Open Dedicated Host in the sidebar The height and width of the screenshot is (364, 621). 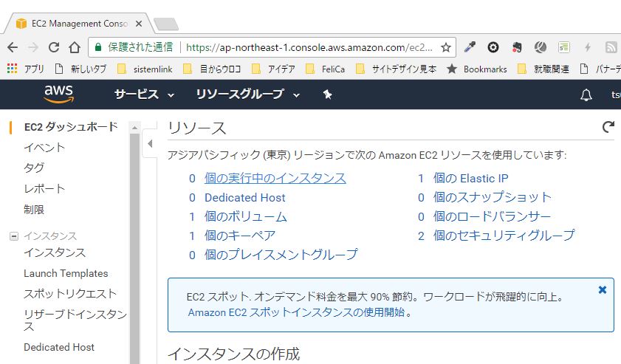coord(59,347)
